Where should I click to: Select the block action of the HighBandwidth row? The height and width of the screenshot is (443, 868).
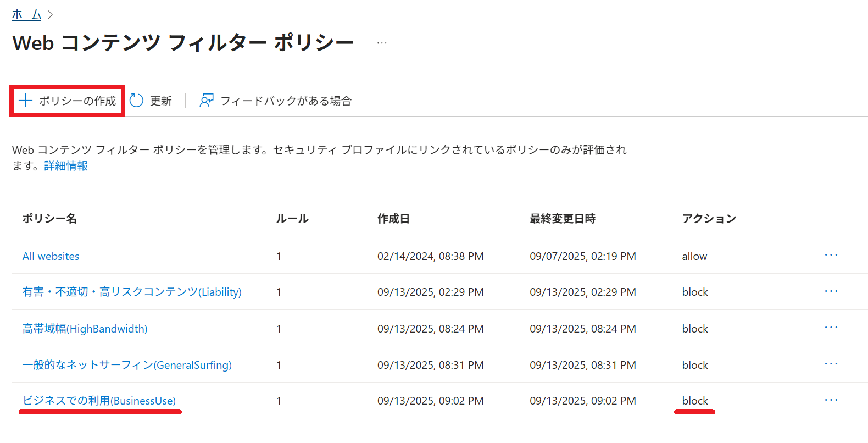point(695,329)
